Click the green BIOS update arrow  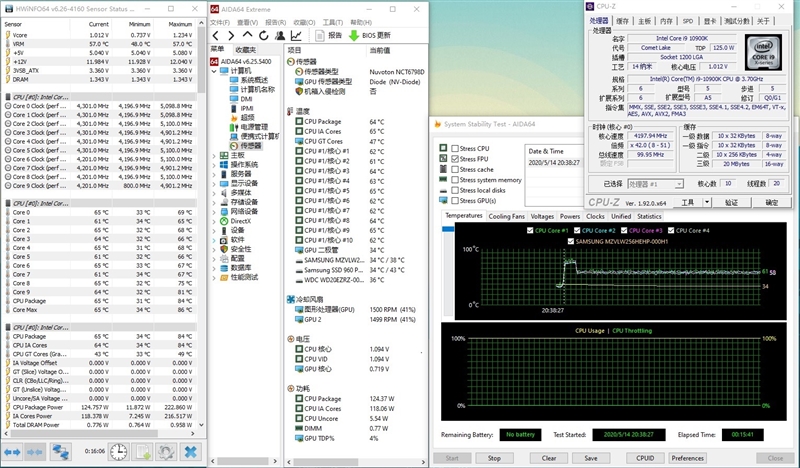354,35
